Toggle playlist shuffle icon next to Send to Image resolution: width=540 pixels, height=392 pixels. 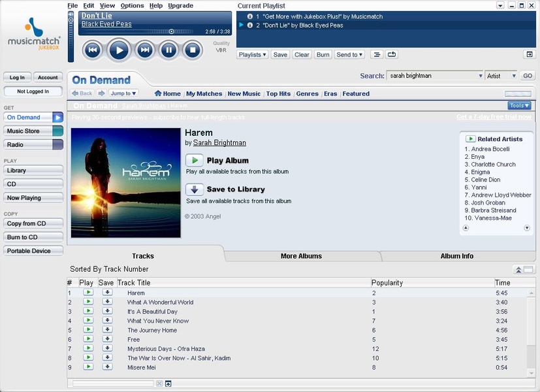pos(376,55)
